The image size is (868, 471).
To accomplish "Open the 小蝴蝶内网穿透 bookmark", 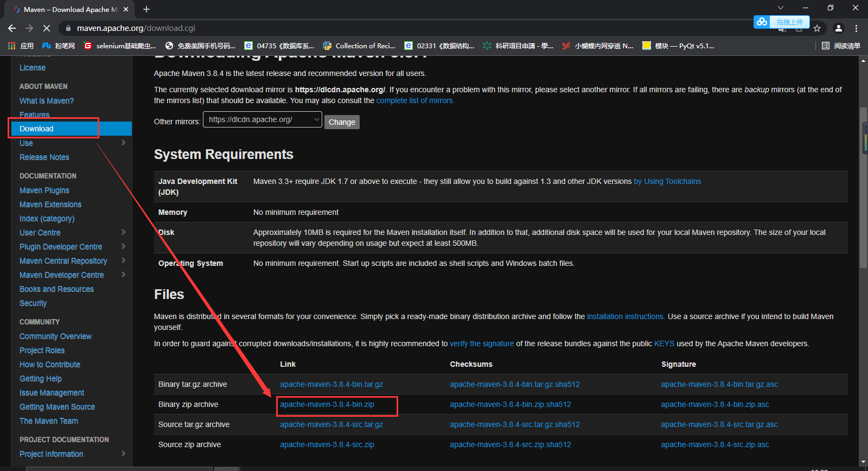I will pyautogui.click(x=597, y=46).
